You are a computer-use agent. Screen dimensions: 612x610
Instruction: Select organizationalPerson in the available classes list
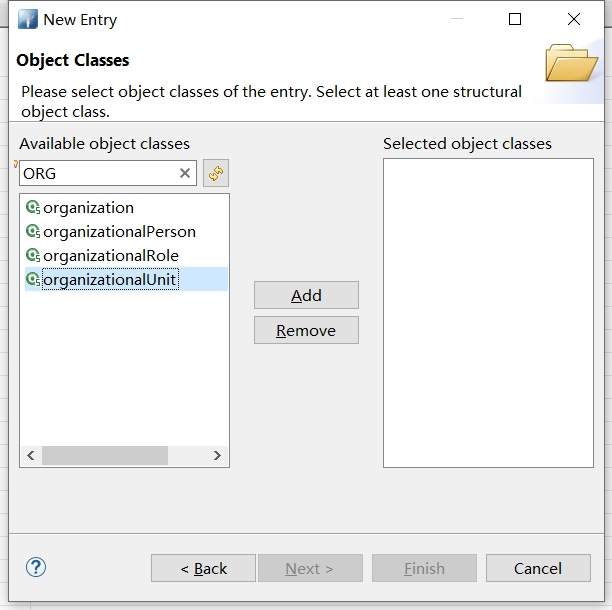pos(119,232)
